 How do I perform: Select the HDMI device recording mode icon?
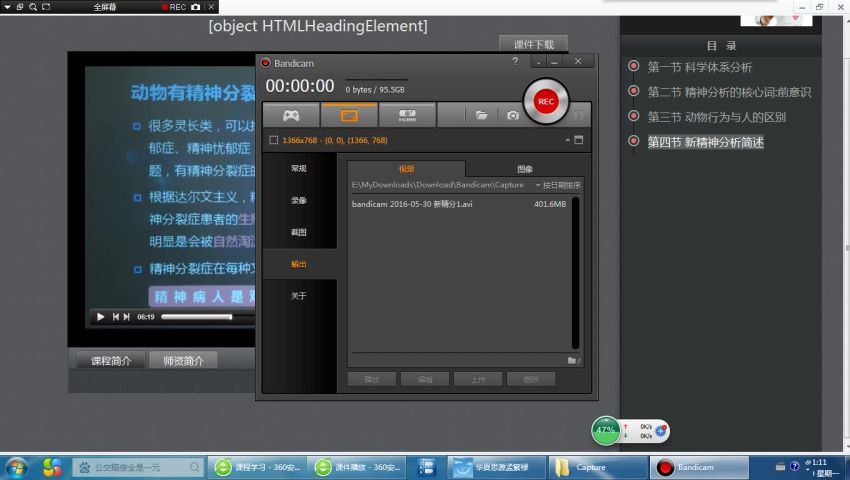click(407, 115)
